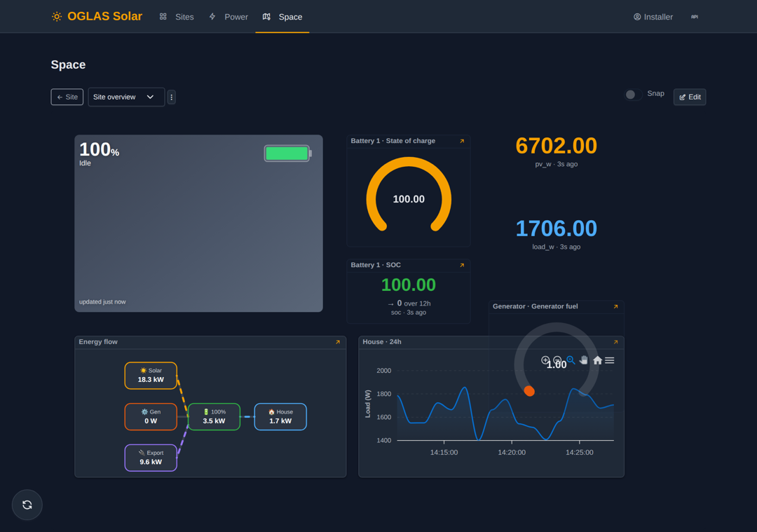This screenshot has height=532, width=757.
Task: Select the chart selection zoom magnifier
Action: (x=571, y=360)
